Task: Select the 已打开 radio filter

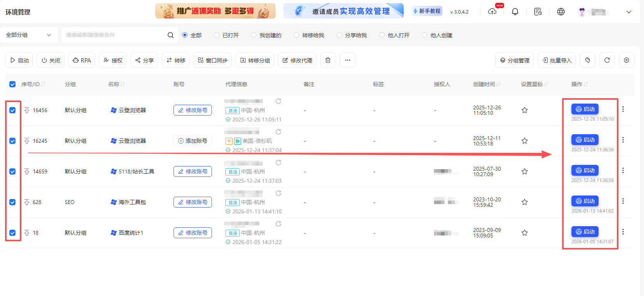Action: point(217,35)
